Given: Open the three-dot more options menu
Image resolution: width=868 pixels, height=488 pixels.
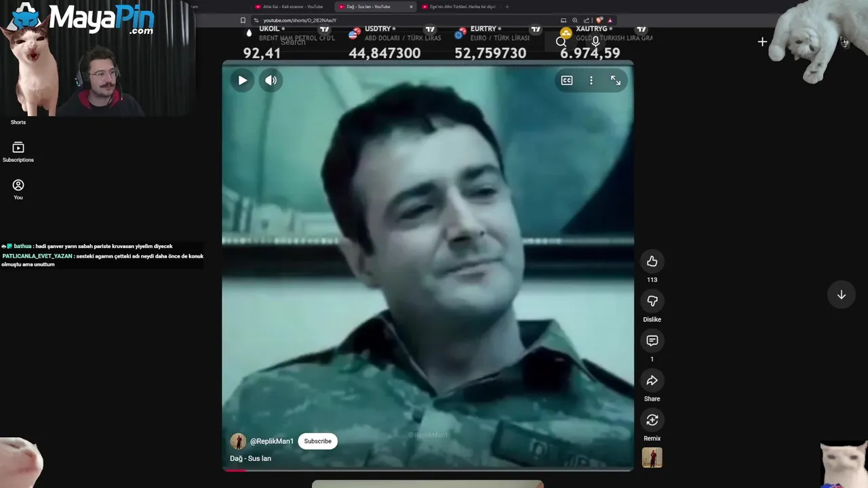Looking at the screenshot, I should [591, 80].
